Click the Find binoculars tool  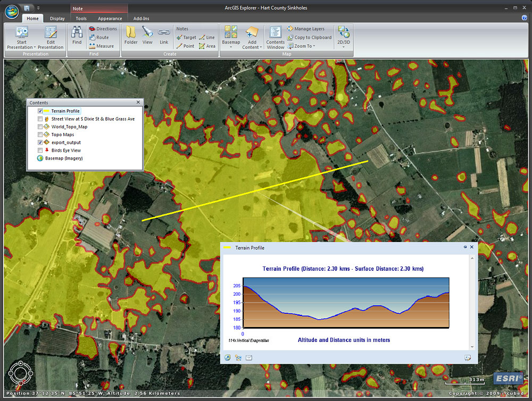77,35
